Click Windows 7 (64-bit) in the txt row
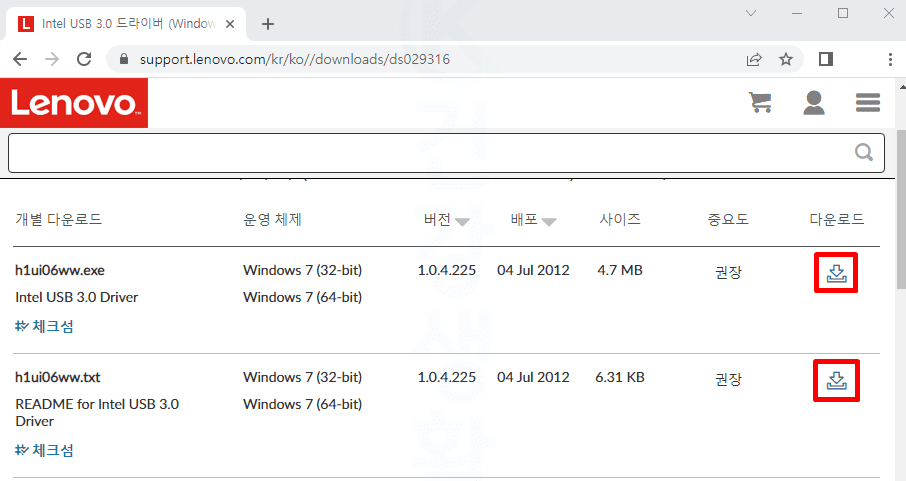Image resolution: width=906 pixels, height=481 pixels. click(302, 404)
